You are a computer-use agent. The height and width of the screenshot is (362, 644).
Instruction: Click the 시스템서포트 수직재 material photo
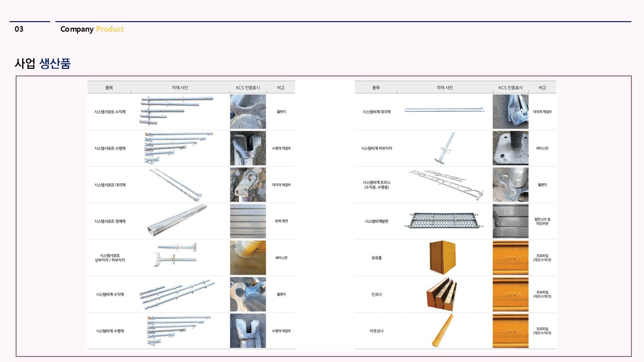[177, 111]
